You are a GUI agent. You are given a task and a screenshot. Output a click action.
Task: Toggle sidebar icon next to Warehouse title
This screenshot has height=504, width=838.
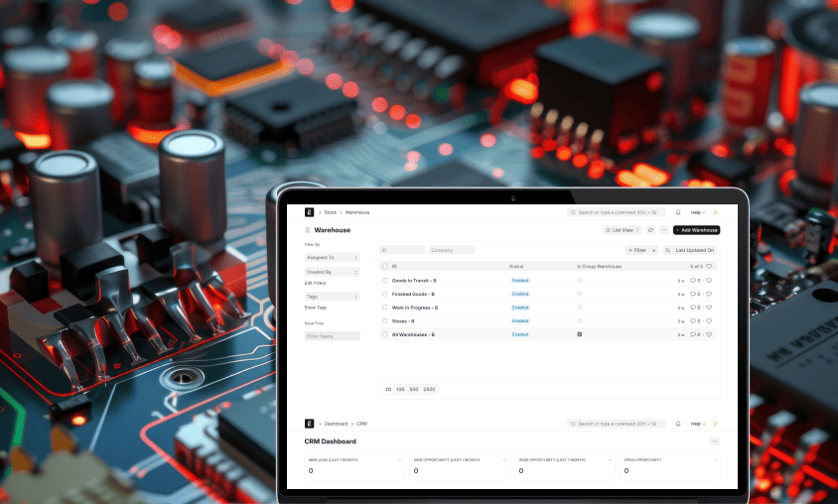(308, 230)
